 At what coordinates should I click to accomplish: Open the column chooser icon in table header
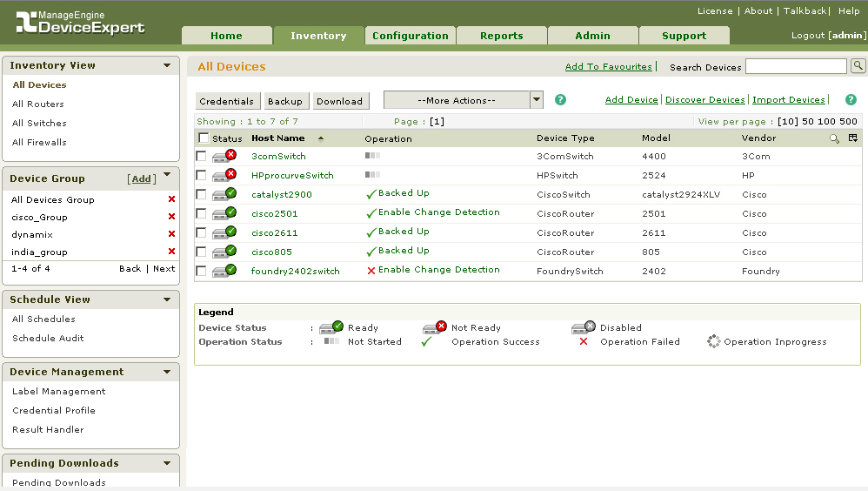coord(852,138)
